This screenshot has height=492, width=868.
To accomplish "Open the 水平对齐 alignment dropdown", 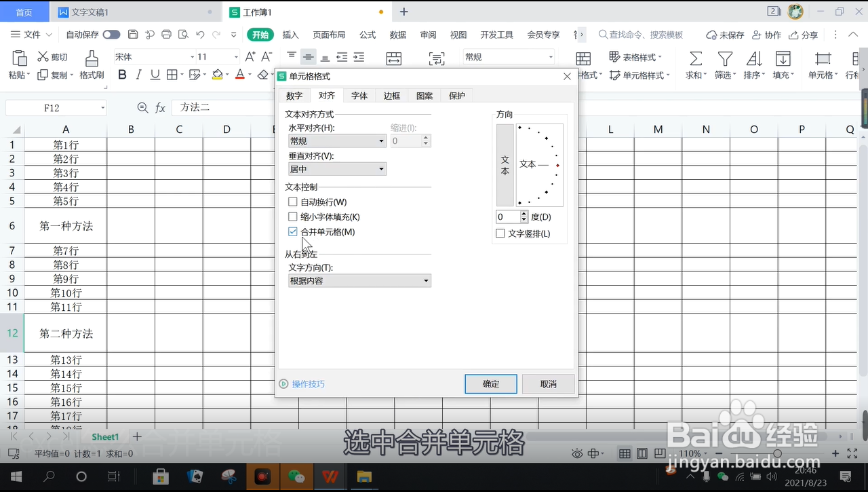I will pyautogui.click(x=336, y=140).
